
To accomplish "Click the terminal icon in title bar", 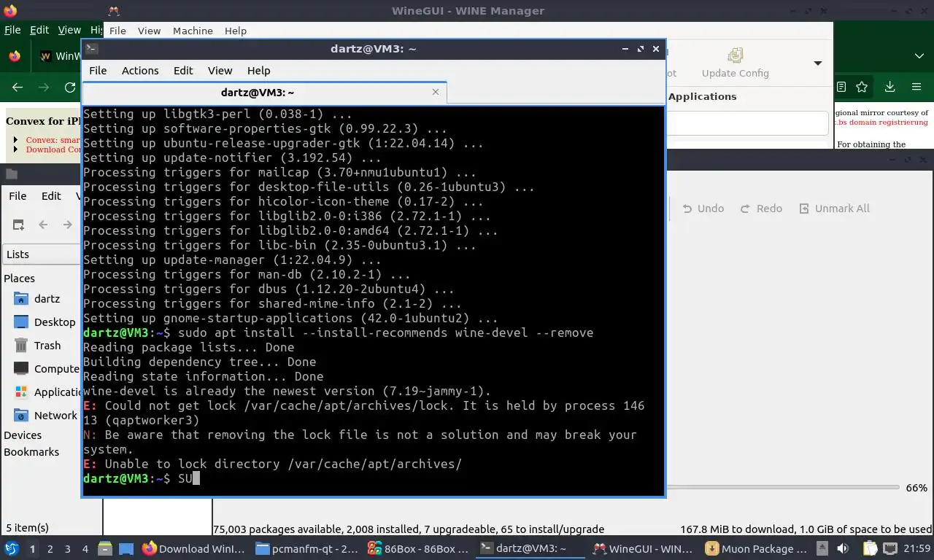I will [91, 49].
